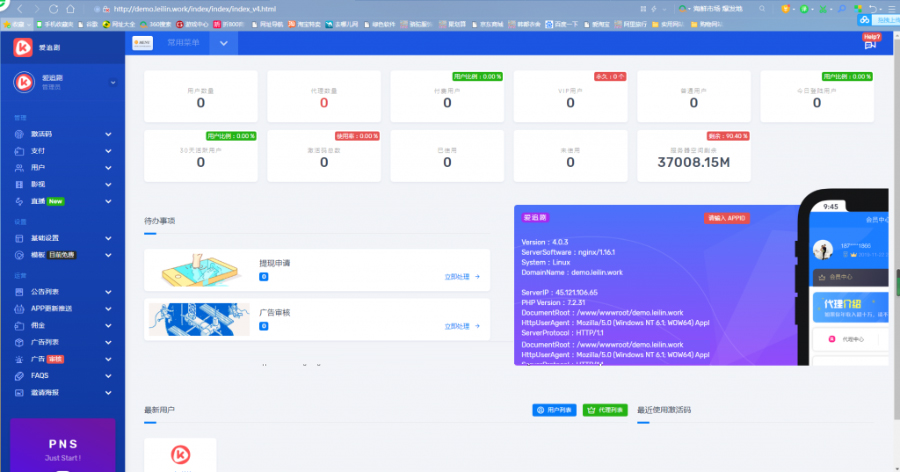Screen dimensions: 900x472
Task: Click the MENU icon in top bar
Action: pyautogui.click(x=142, y=43)
